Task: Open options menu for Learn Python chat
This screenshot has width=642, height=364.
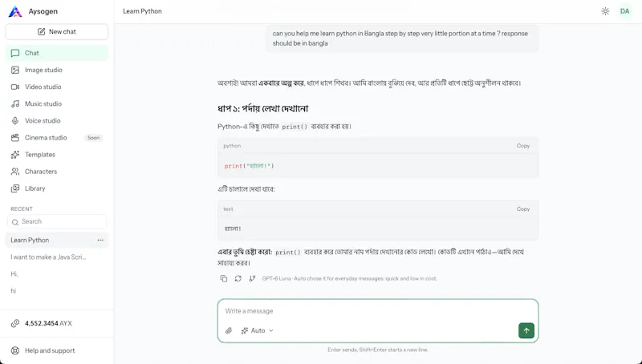Action: pyautogui.click(x=100, y=241)
